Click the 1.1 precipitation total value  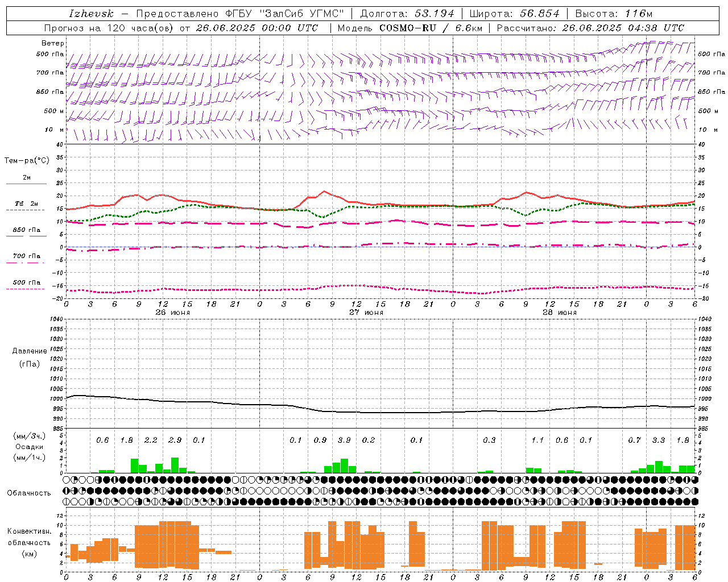click(x=537, y=440)
